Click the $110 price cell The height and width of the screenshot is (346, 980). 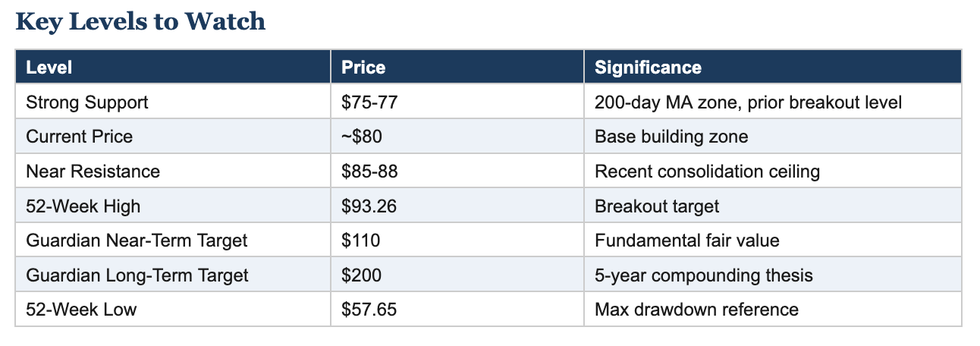tap(360, 241)
